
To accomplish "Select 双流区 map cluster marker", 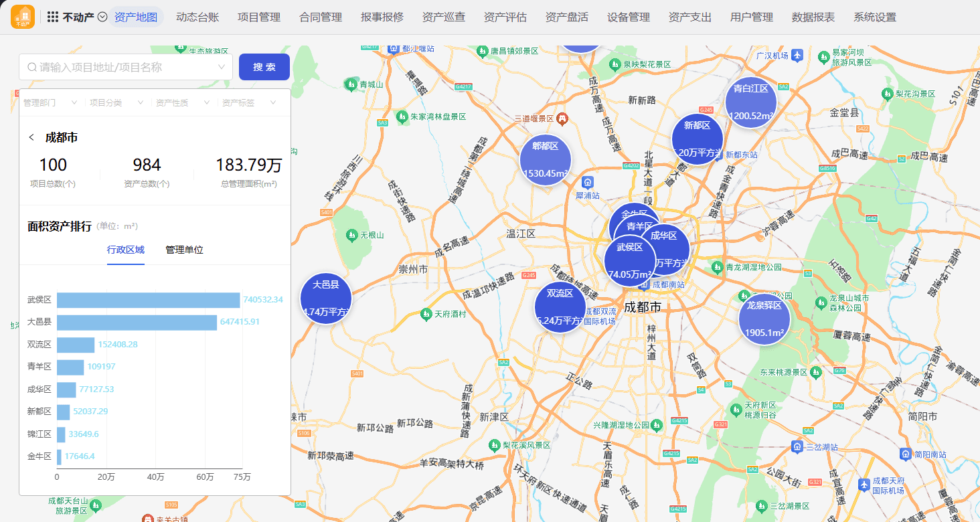I will coord(560,307).
